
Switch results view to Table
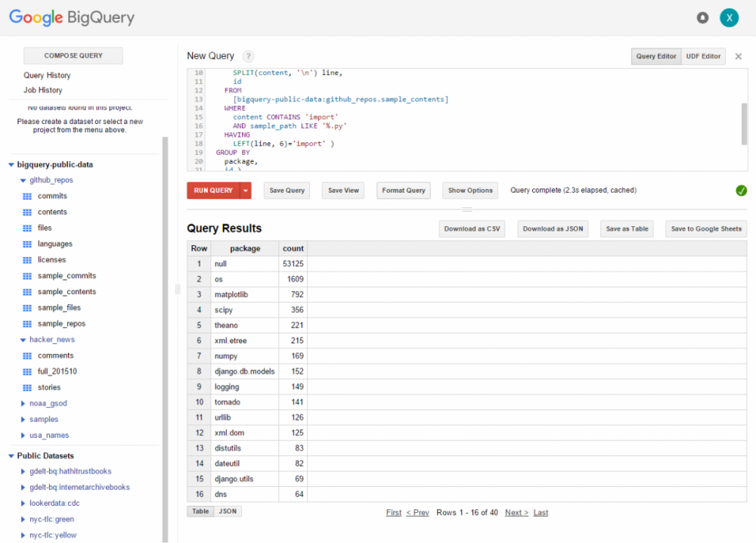[x=200, y=511]
